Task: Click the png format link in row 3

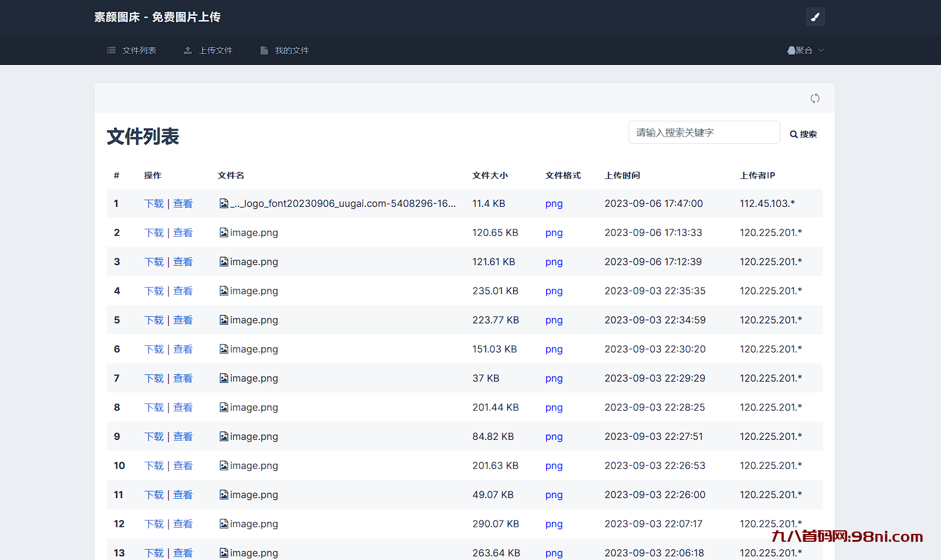Action: (x=553, y=262)
